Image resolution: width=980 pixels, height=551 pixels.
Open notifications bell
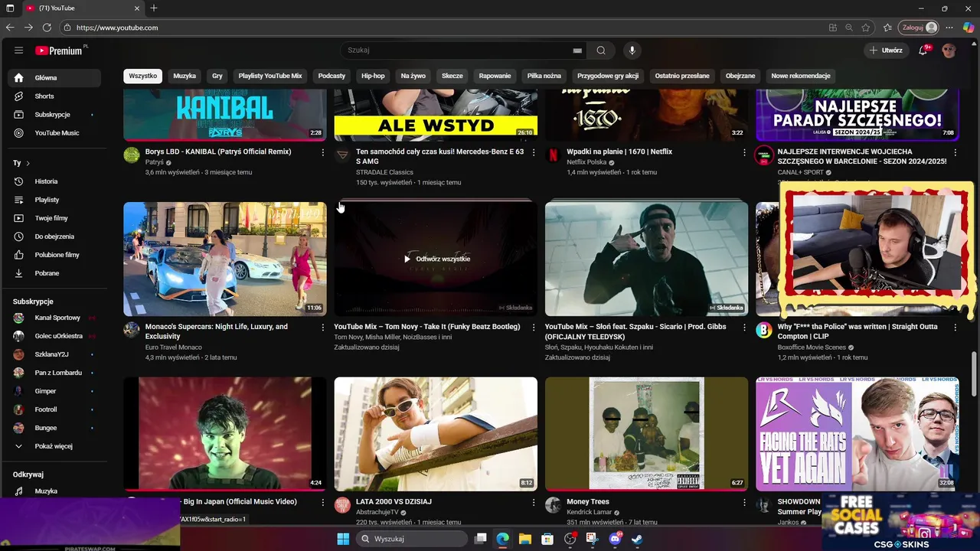[923, 51]
